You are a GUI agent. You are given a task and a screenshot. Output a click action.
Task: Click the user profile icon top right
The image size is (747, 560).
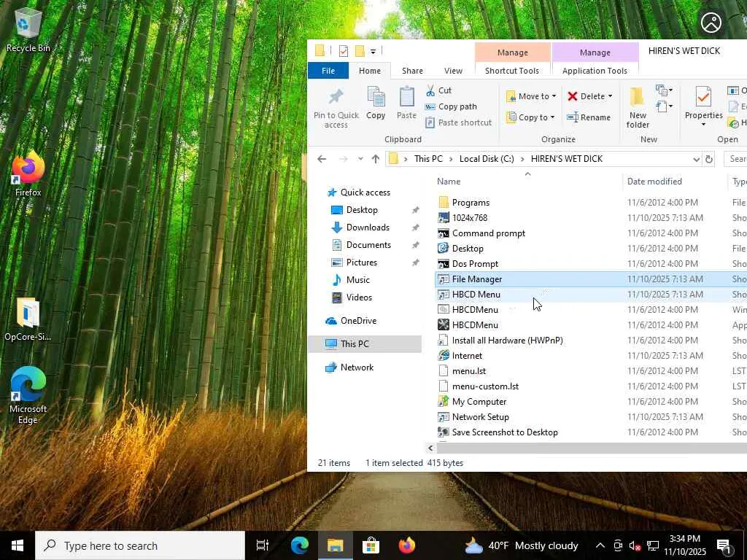click(x=711, y=23)
